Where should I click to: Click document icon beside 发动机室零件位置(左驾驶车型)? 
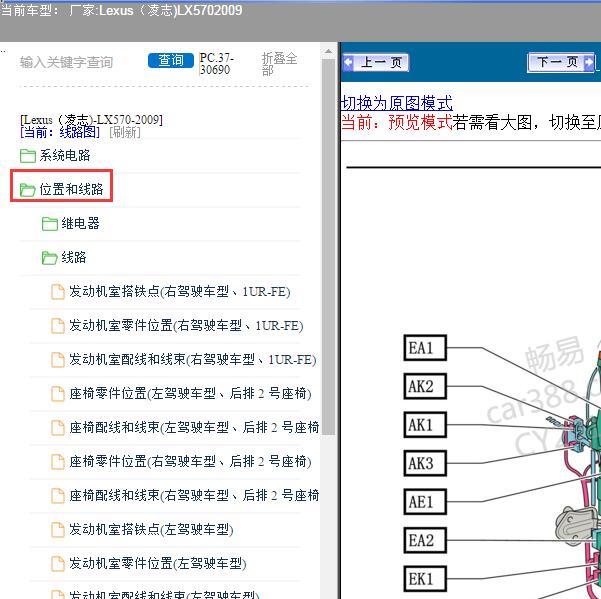pos(58,563)
